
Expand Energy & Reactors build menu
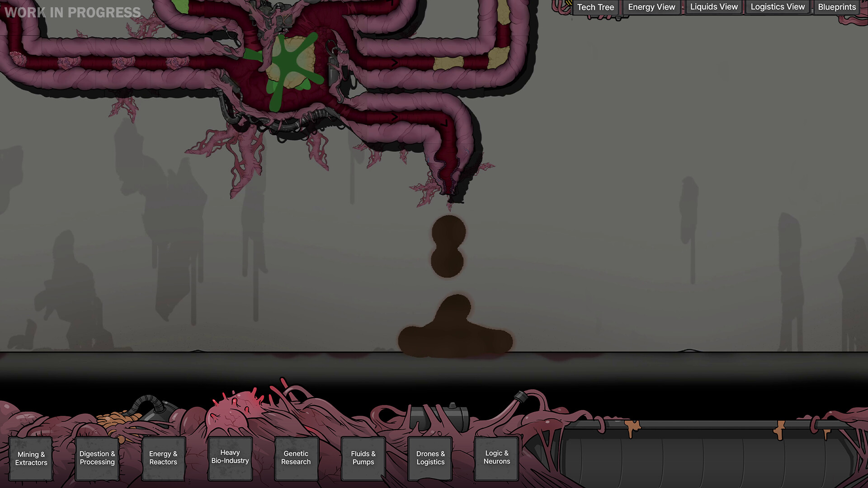pos(163,458)
